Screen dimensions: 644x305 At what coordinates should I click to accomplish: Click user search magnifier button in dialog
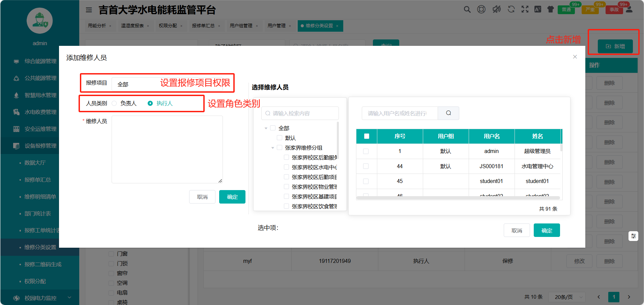[448, 113]
